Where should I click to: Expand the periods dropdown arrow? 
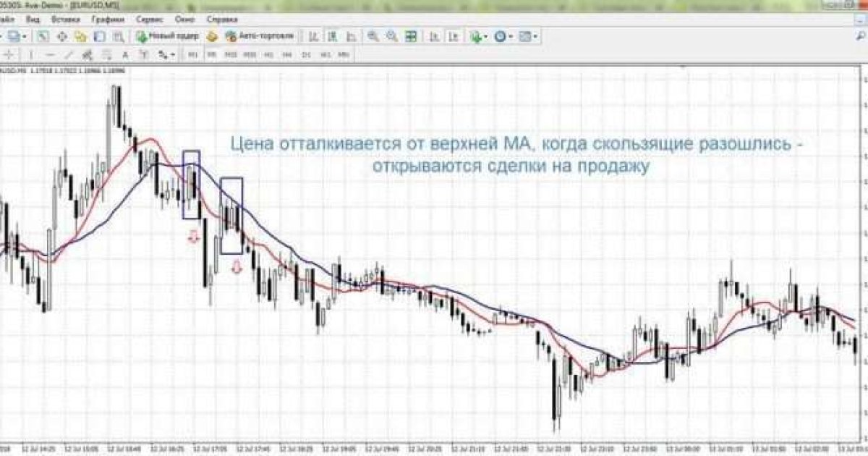coord(511,36)
